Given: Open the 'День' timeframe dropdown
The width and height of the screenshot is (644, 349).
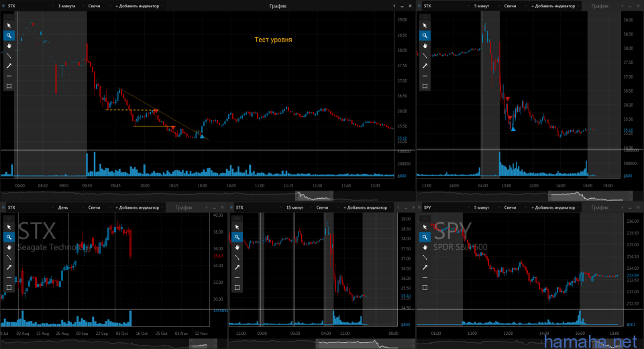Looking at the screenshot, I should pyautogui.click(x=69, y=207).
